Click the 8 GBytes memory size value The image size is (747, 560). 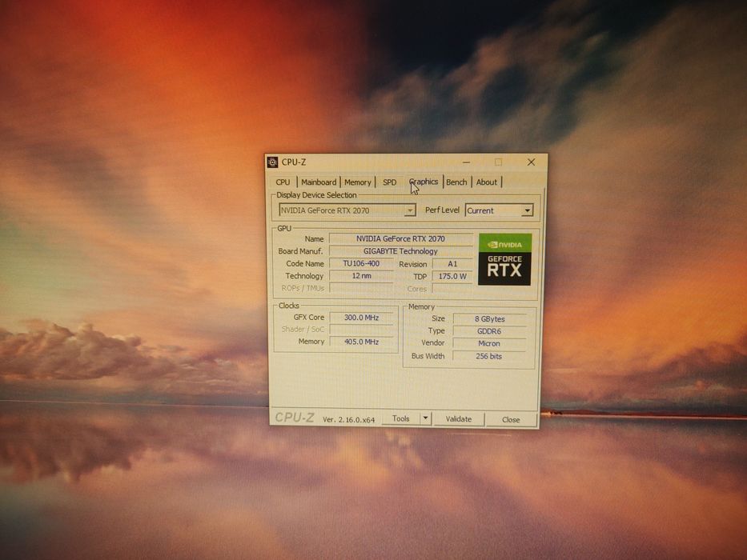pos(490,319)
